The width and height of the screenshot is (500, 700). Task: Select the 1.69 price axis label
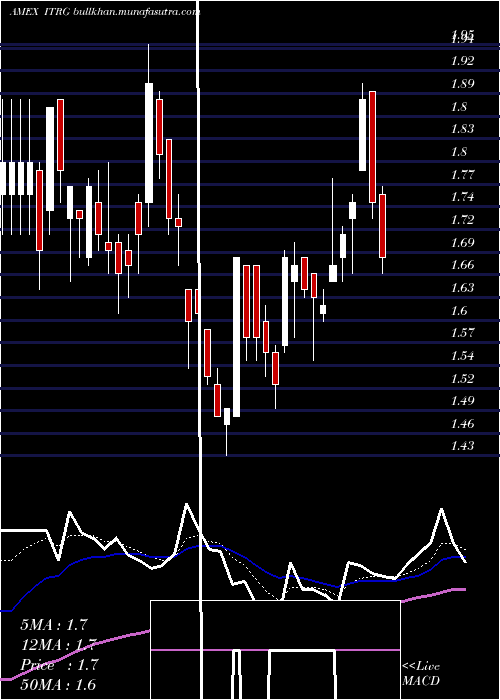pyautogui.click(x=462, y=243)
